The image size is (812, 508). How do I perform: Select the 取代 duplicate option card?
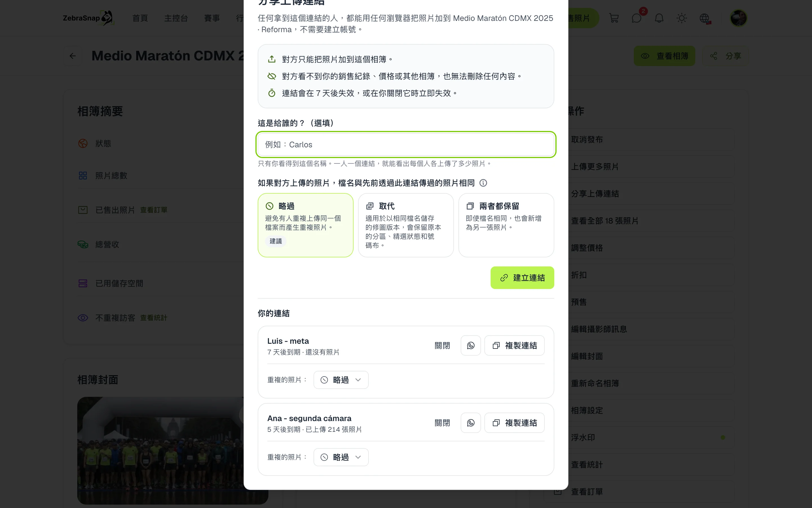406,225
